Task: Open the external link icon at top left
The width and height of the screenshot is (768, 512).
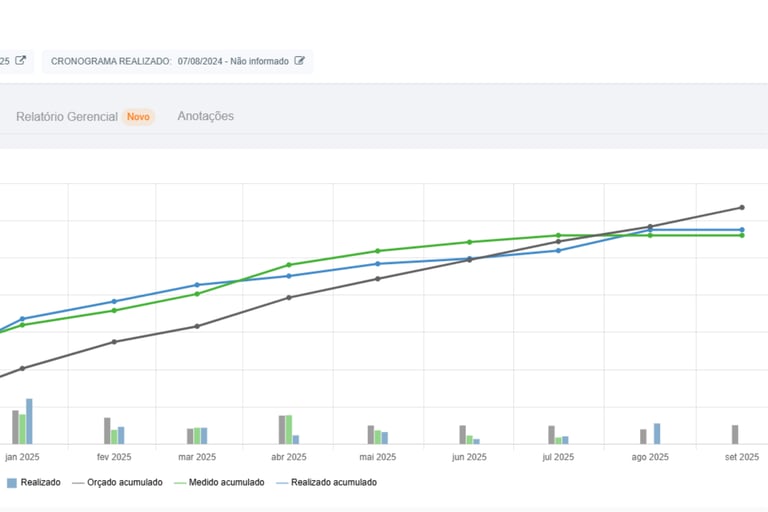Action: coord(20,62)
